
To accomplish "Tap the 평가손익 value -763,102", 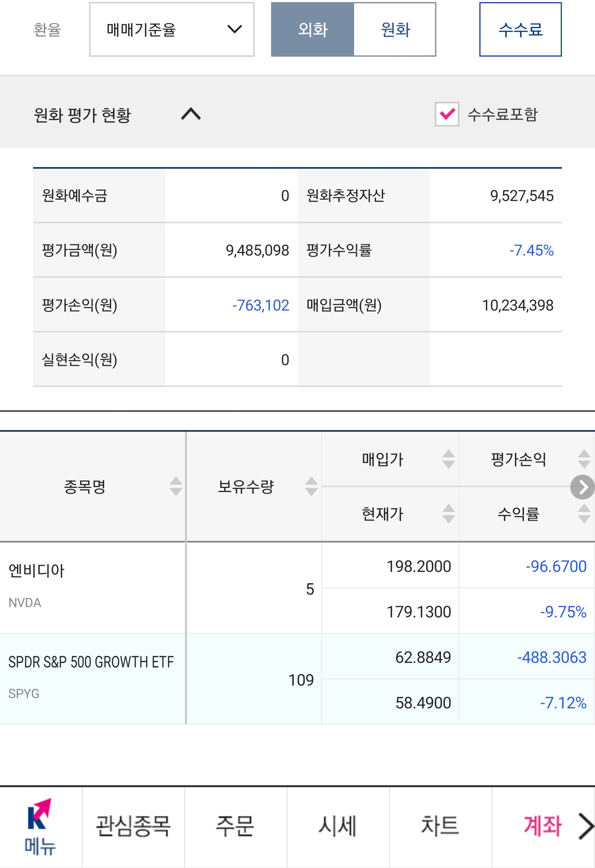I will (x=260, y=305).
